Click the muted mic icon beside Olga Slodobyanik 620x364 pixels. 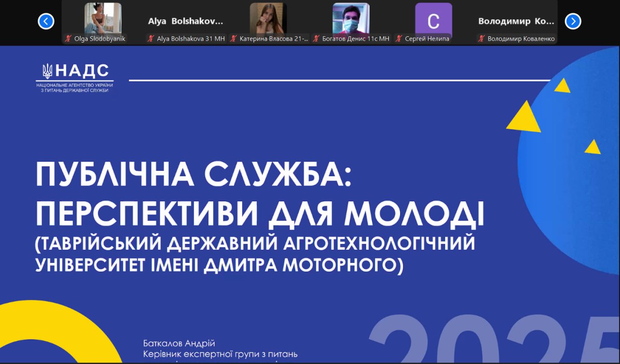coord(69,39)
